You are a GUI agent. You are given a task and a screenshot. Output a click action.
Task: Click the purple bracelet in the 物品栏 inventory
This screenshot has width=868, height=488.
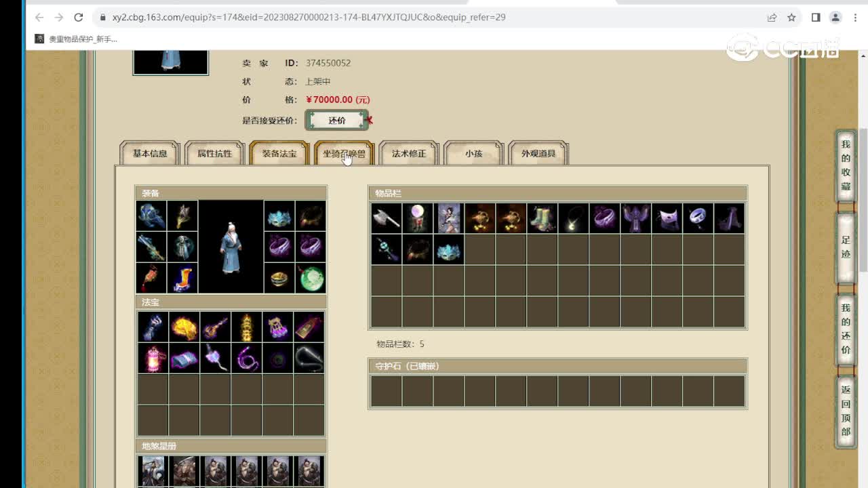[605, 218]
